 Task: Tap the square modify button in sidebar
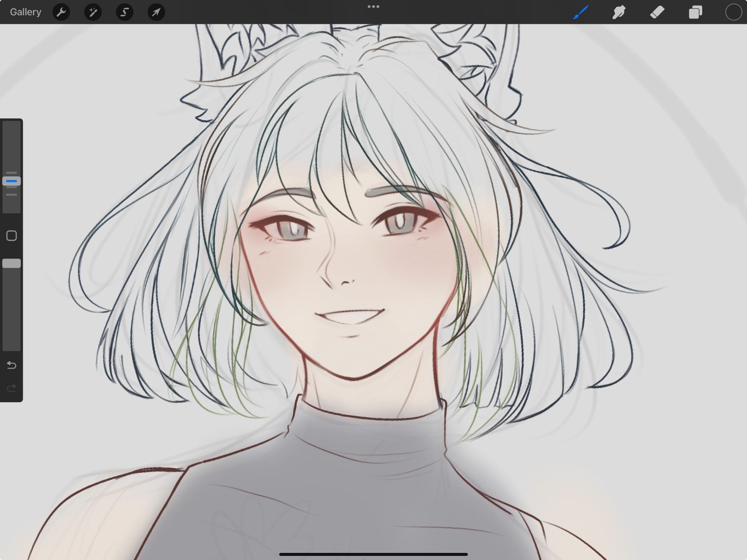pyautogui.click(x=12, y=236)
